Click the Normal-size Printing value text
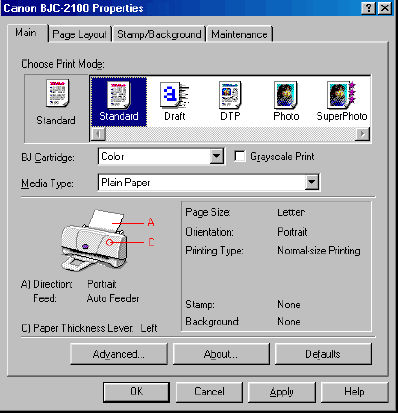This screenshot has width=398, height=413. point(319,251)
